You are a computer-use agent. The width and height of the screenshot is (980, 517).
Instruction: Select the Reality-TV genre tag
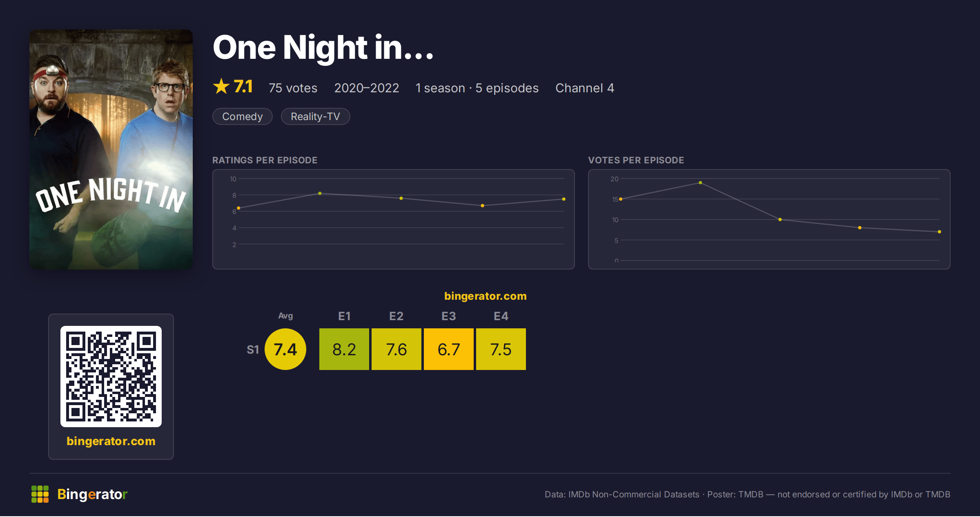tap(315, 117)
